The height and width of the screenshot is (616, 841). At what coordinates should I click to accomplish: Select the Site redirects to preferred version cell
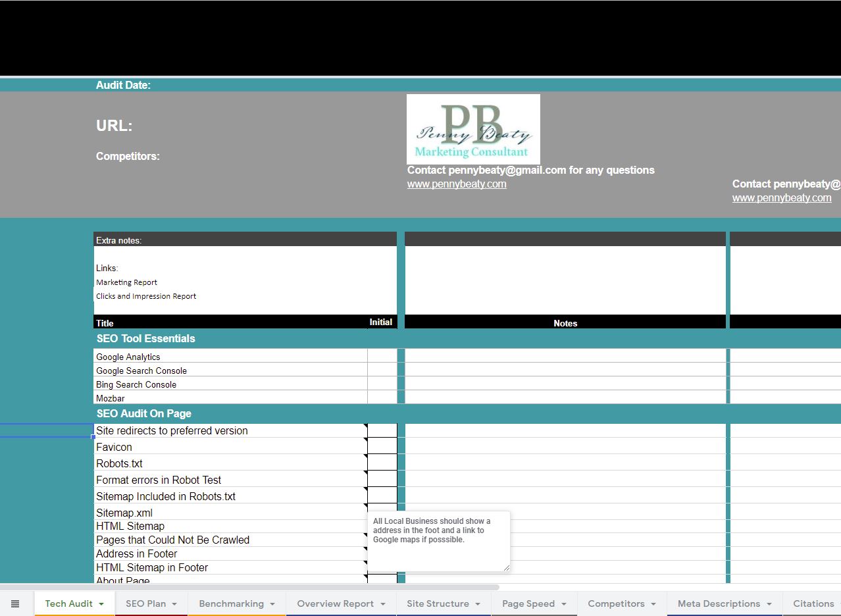click(230, 430)
